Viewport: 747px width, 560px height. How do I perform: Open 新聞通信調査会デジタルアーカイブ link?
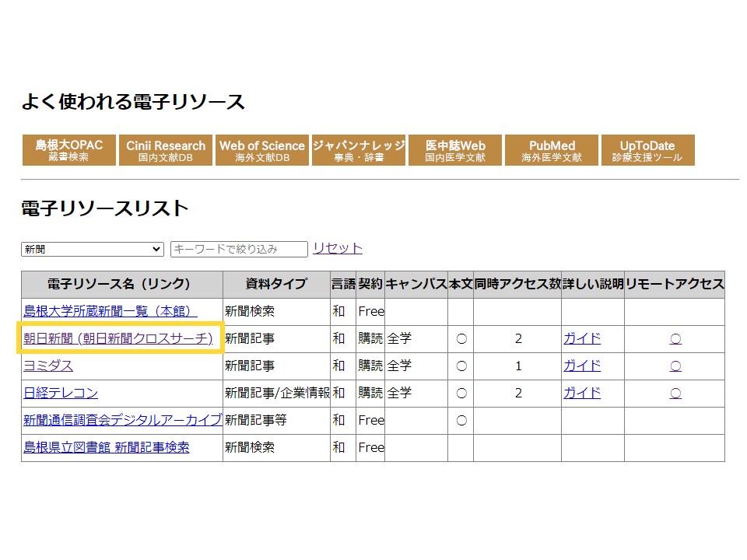pos(123,420)
